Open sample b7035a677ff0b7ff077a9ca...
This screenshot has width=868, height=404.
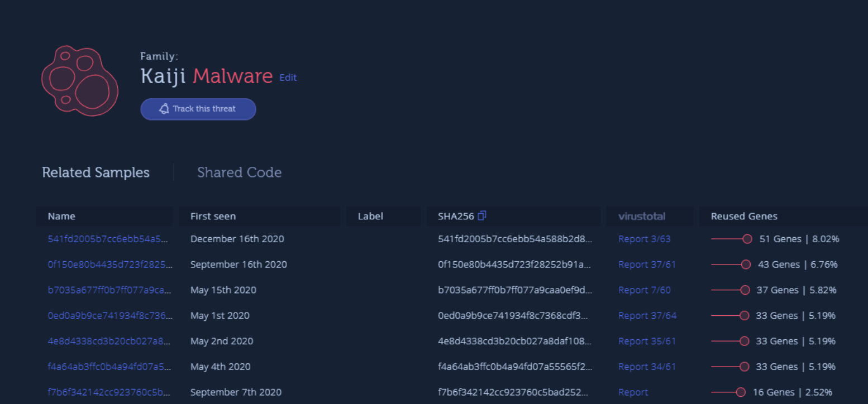pyautogui.click(x=109, y=290)
